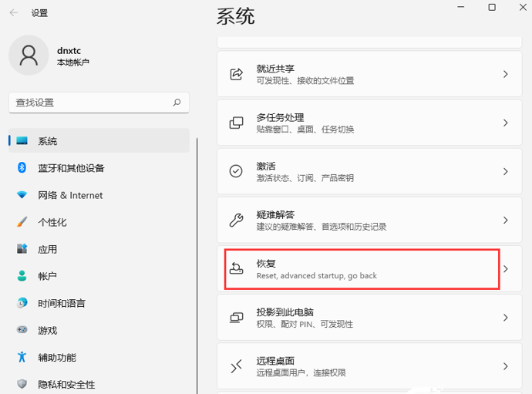
Task: Click the magnifier icon in search box
Action: (177, 103)
